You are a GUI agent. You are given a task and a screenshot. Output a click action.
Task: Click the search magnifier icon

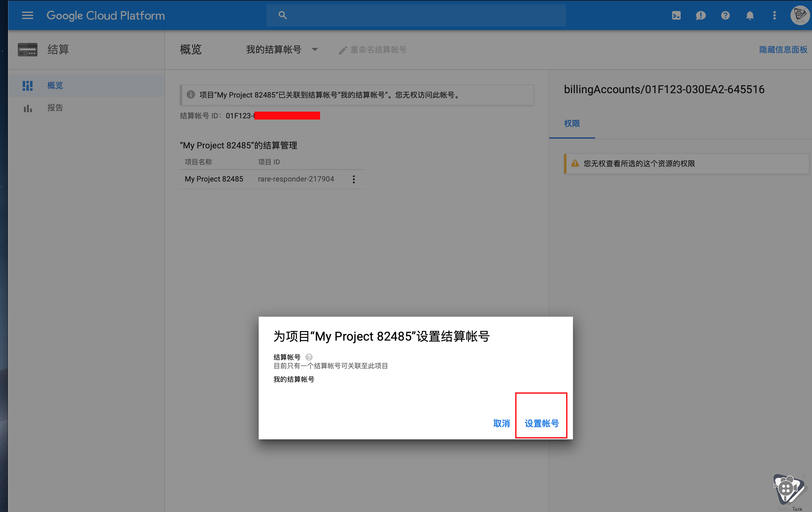pyautogui.click(x=283, y=15)
